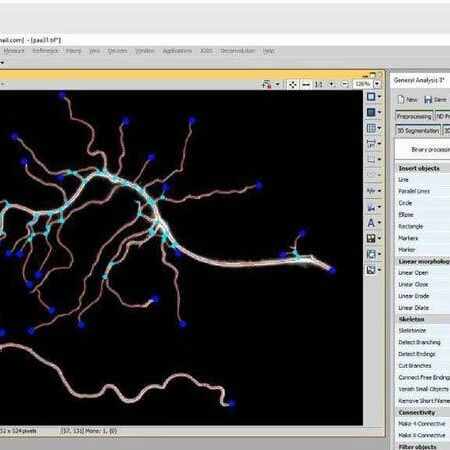Select the text annotation A tool
Image resolution: width=450 pixels, height=450 pixels.
371,223
